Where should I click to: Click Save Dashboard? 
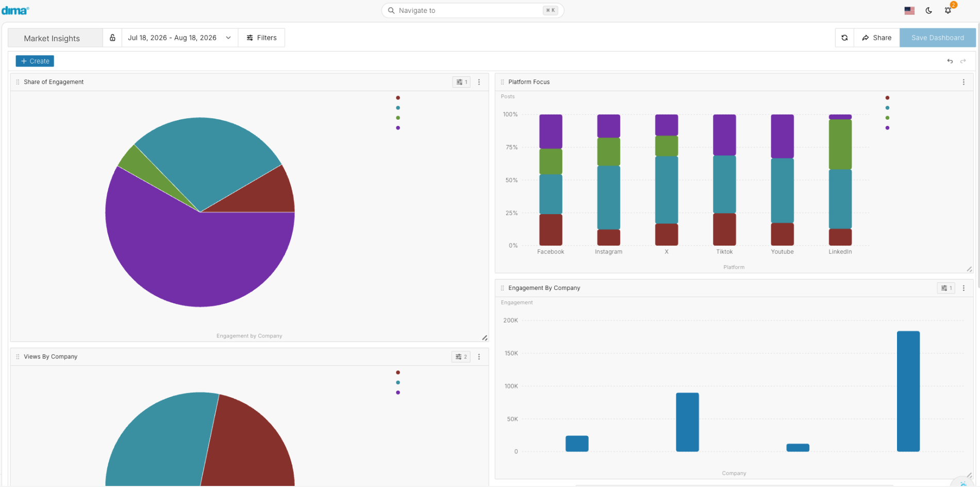[x=938, y=38]
